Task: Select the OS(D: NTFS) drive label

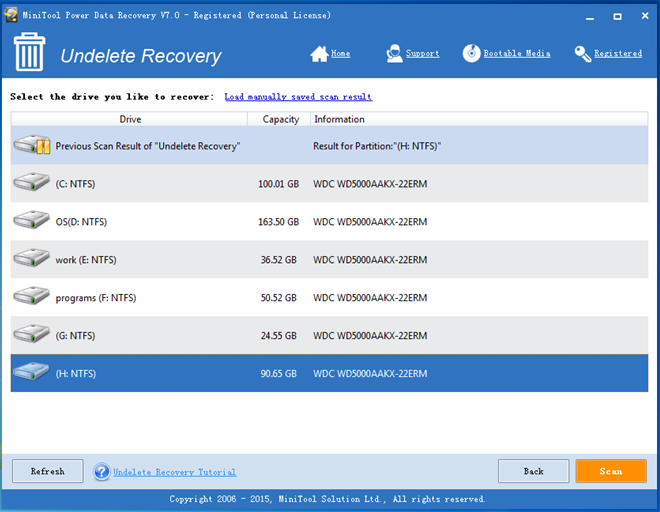Action: coord(81,222)
